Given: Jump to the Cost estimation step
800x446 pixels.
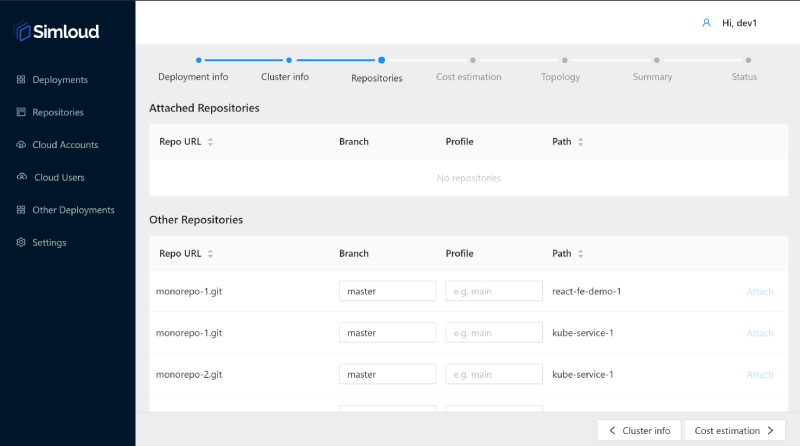Looking at the screenshot, I should pyautogui.click(x=473, y=60).
